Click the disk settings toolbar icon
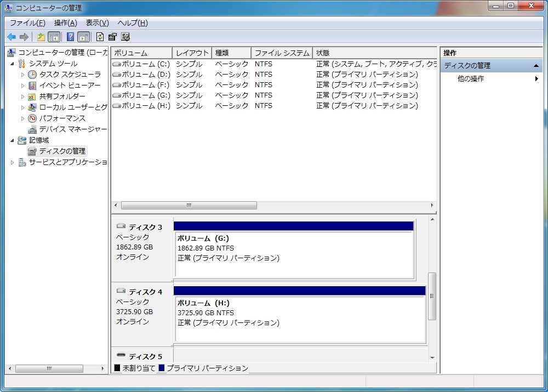The width and height of the screenshot is (548, 392). [x=125, y=37]
